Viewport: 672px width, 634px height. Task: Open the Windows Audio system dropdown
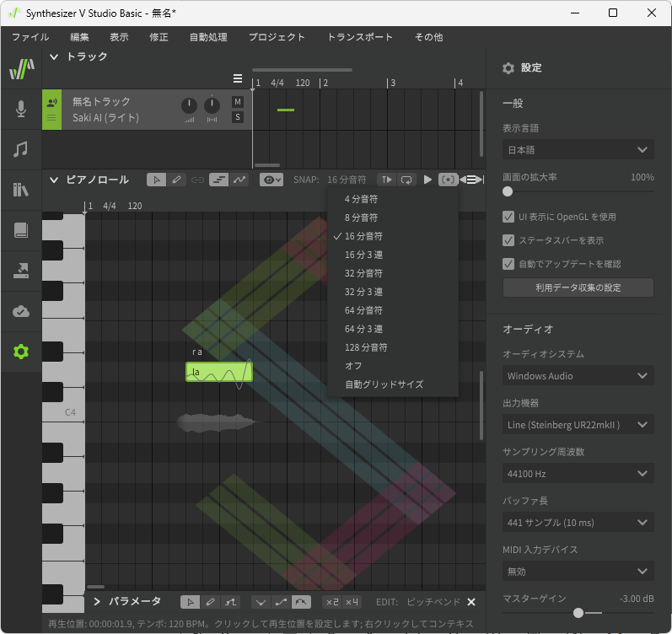(x=578, y=376)
